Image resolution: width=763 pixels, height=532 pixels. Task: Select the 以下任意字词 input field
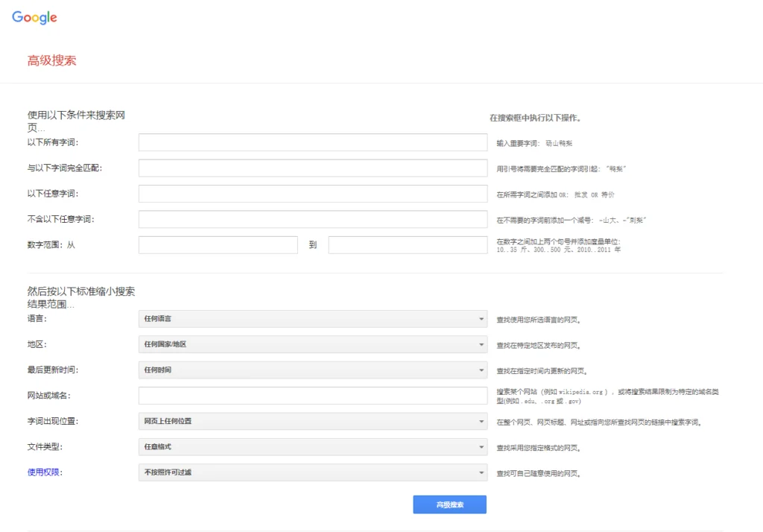[x=312, y=194]
